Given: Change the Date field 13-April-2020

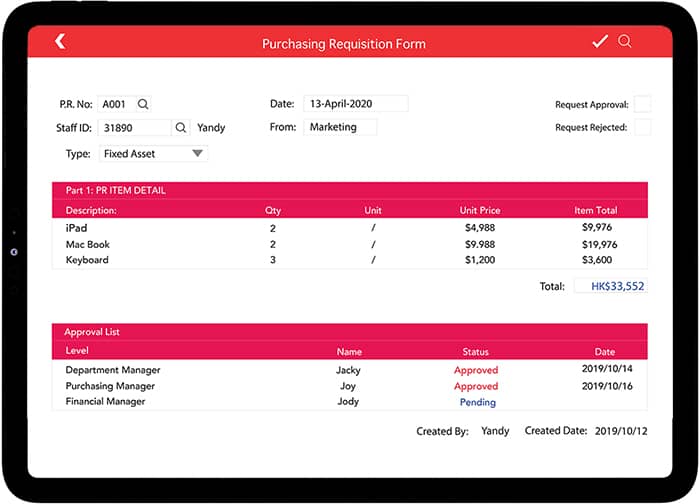Looking at the screenshot, I should tap(356, 104).
